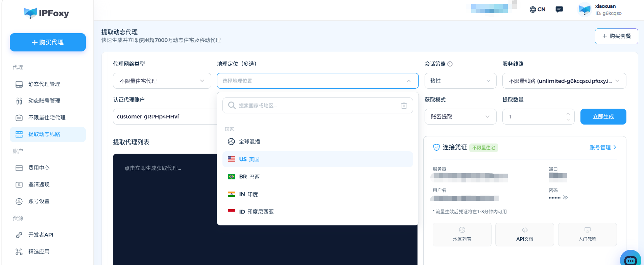Expand the 会话策略 粘性 dropdown
644x265 pixels.
tap(460, 81)
